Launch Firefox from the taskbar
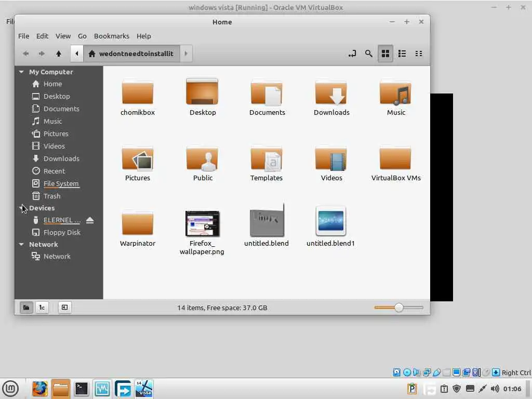Image resolution: width=532 pixels, height=399 pixels. click(39, 389)
